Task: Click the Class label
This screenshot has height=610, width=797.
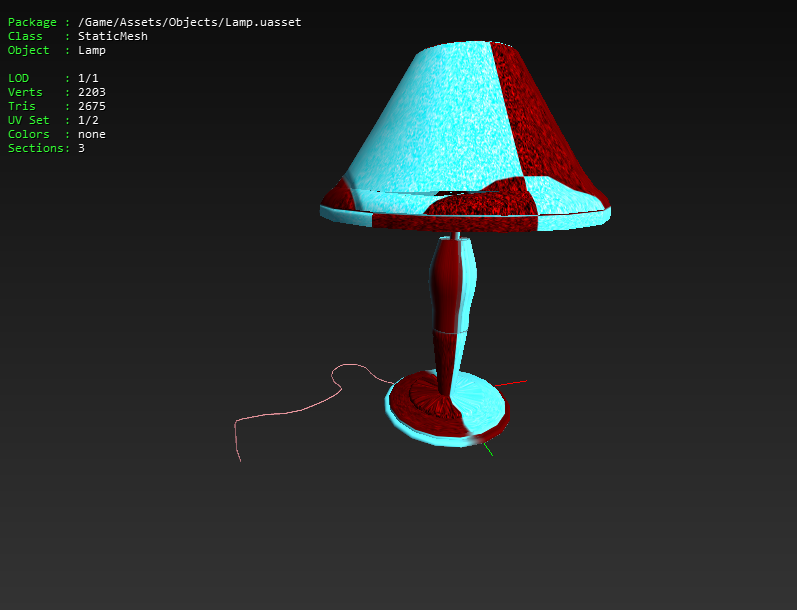Action: [25, 36]
